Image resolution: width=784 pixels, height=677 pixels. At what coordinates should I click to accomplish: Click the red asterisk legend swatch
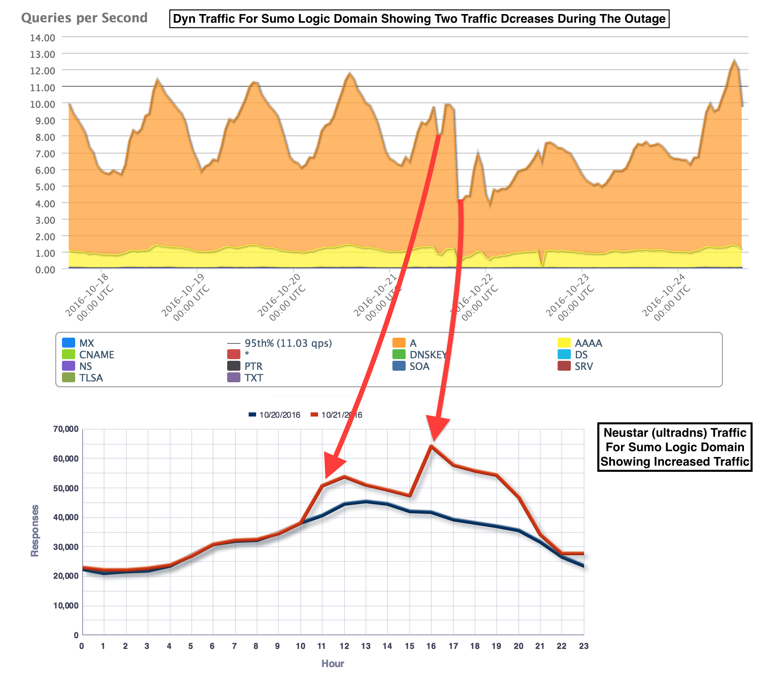(x=233, y=354)
